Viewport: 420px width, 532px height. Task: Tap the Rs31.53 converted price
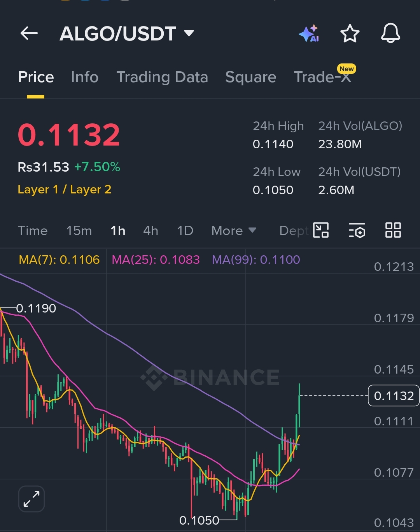point(44,167)
